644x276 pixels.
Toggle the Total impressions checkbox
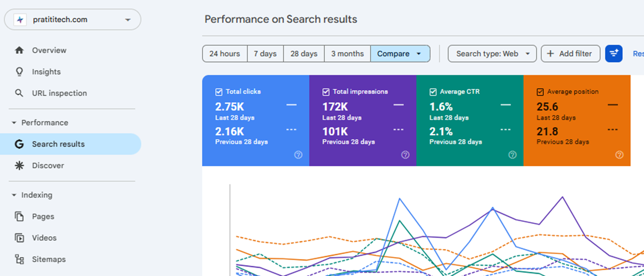326,92
